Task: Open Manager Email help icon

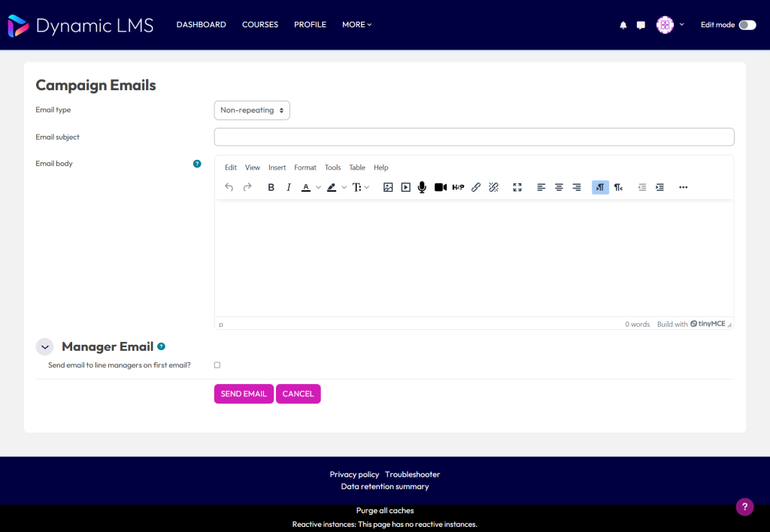Action: coord(161,346)
